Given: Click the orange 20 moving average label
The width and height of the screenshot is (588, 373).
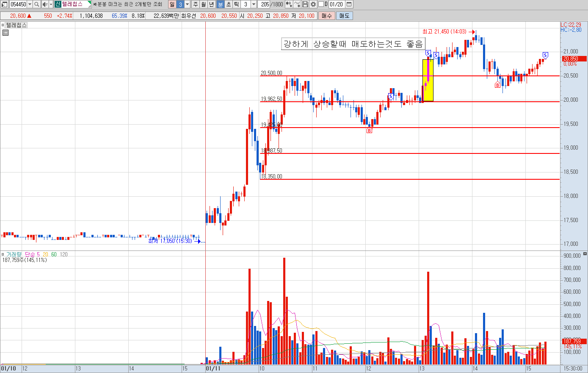Looking at the screenshot, I should pyautogui.click(x=45, y=254).
